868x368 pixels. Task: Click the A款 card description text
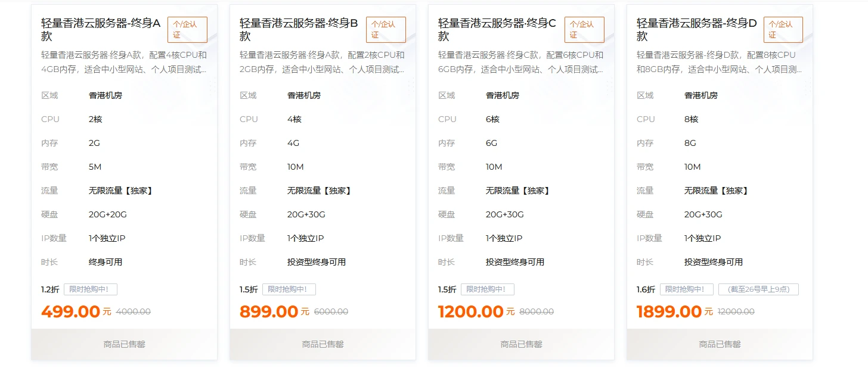pos(124,62)
